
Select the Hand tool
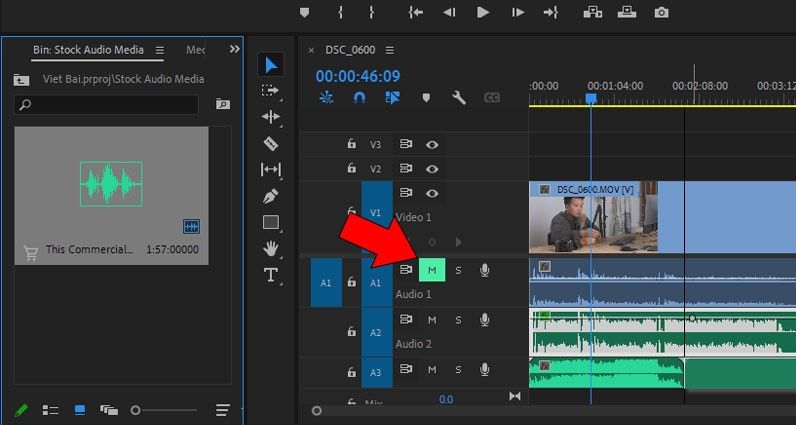click(271, 249)
